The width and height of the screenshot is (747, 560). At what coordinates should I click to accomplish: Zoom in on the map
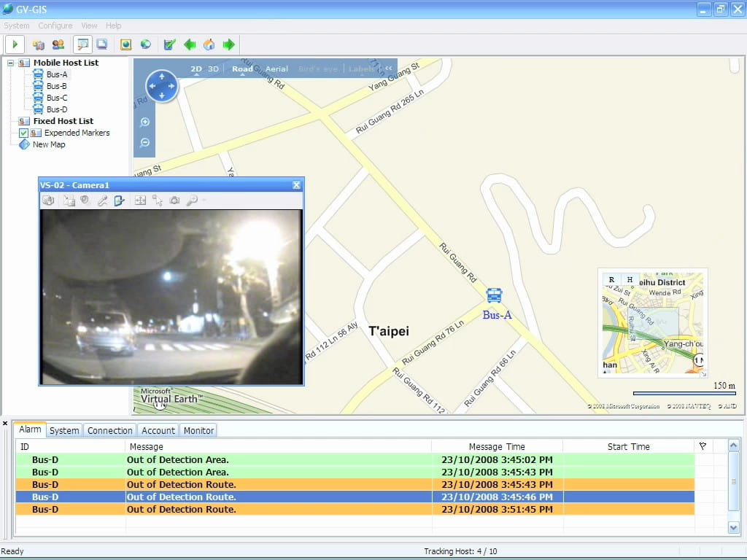(x=144, y=122)
